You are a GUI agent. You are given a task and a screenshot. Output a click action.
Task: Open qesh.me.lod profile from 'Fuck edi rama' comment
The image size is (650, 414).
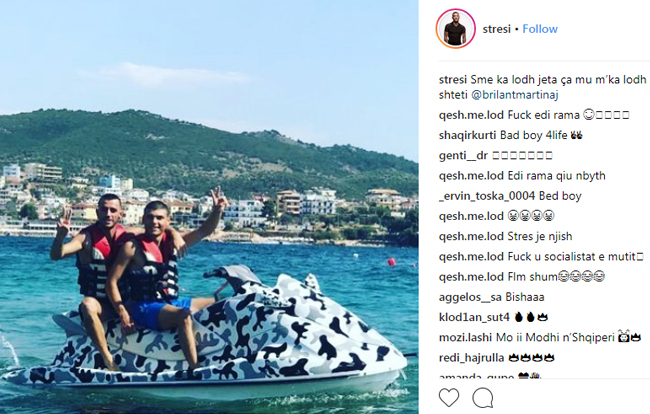pos(471,115)
